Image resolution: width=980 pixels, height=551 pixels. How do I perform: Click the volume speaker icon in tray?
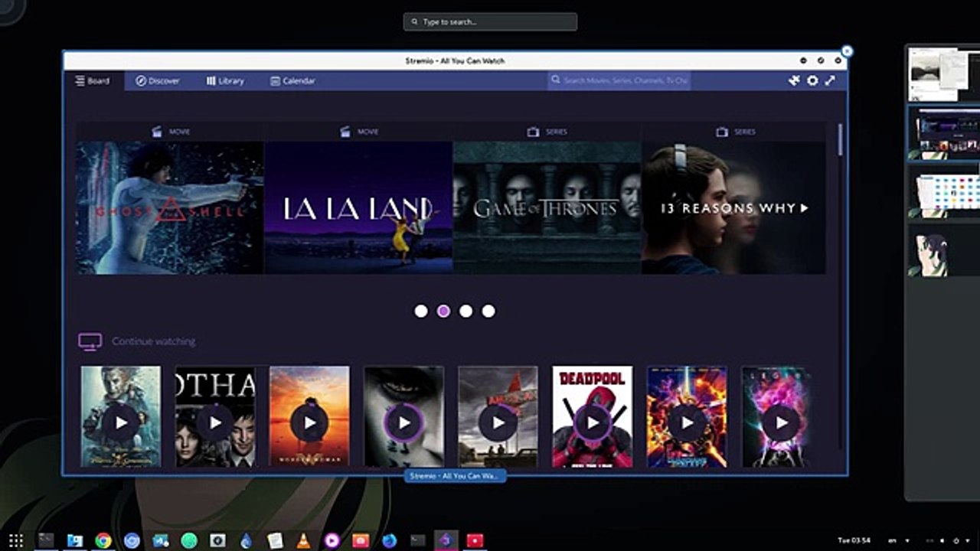(943, 540)
